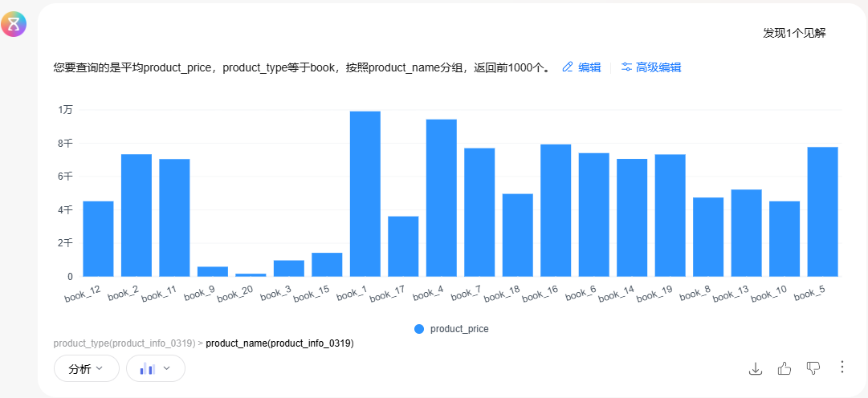
Task: Expand the 分析 dropdown
Action: [x=87, y=368]
